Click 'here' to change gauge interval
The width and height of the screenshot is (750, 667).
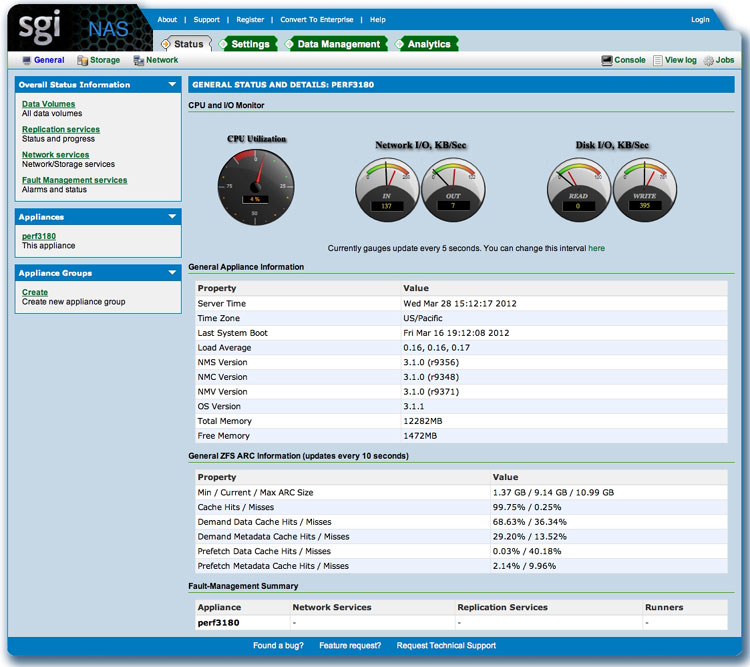[596, 248]
